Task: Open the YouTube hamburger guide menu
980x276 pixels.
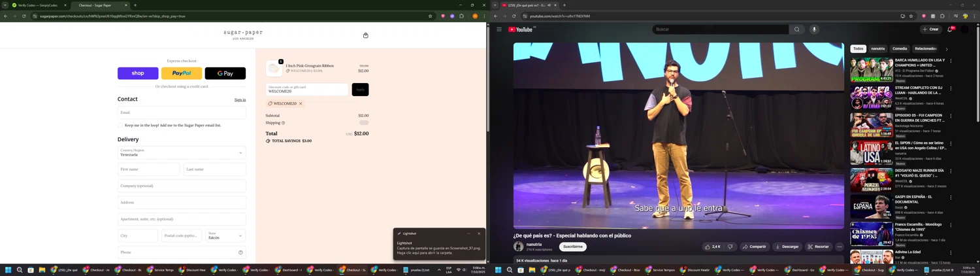Action: 499,29
